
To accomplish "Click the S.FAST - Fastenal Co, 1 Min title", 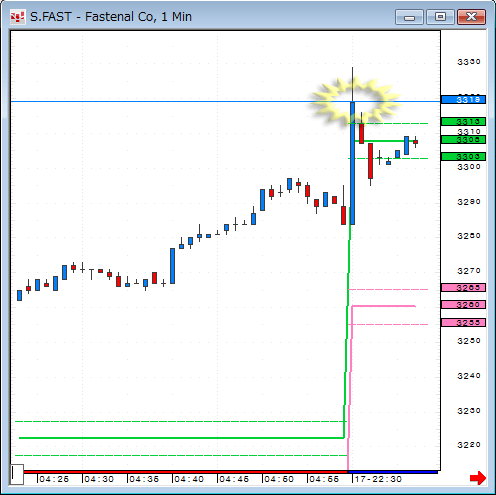I will [111, 17].
